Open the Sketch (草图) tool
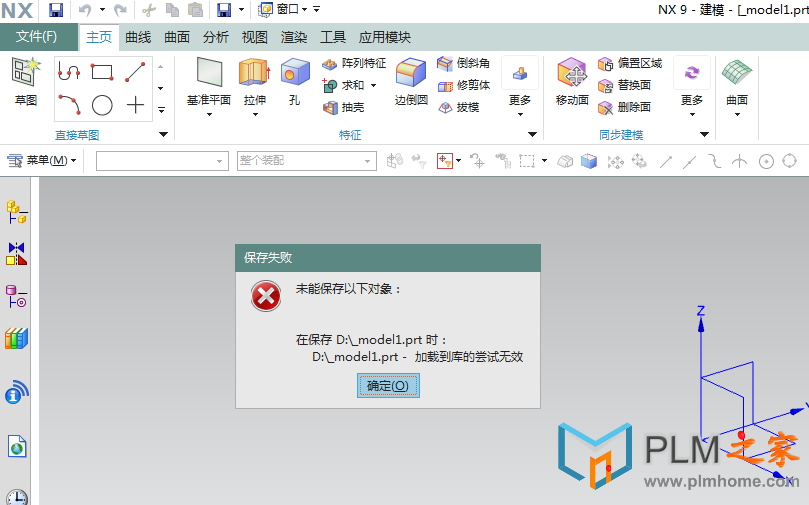This screenshot has height=505, width=809. coord(26,82)
